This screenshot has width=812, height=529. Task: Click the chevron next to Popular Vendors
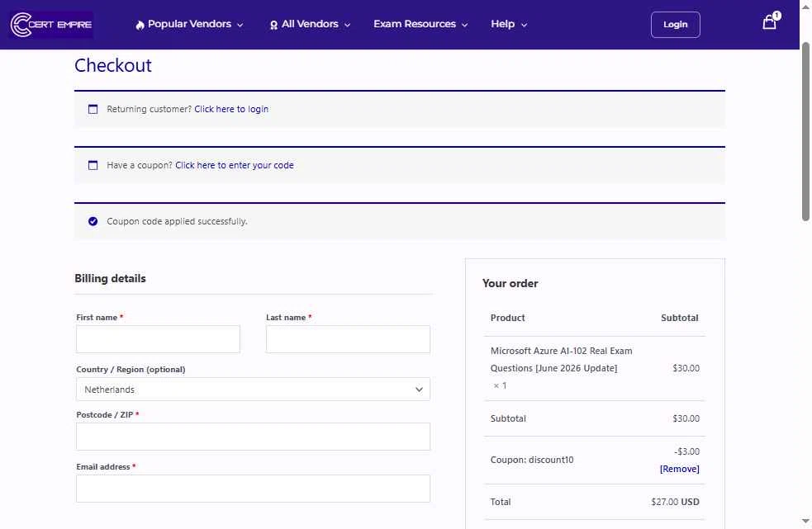(x=240, y=25)
